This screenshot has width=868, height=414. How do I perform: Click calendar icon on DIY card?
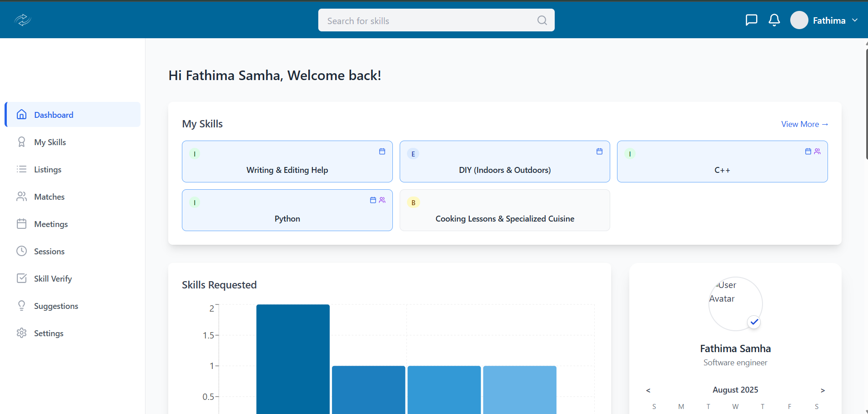click(599, 151)
